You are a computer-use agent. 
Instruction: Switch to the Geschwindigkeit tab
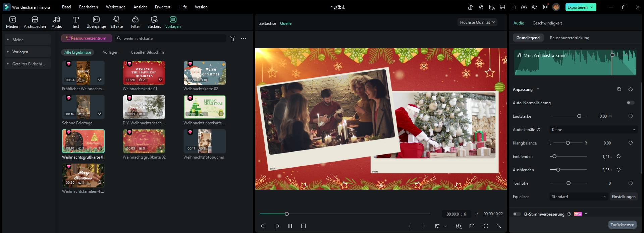click(x=547, y=23)
